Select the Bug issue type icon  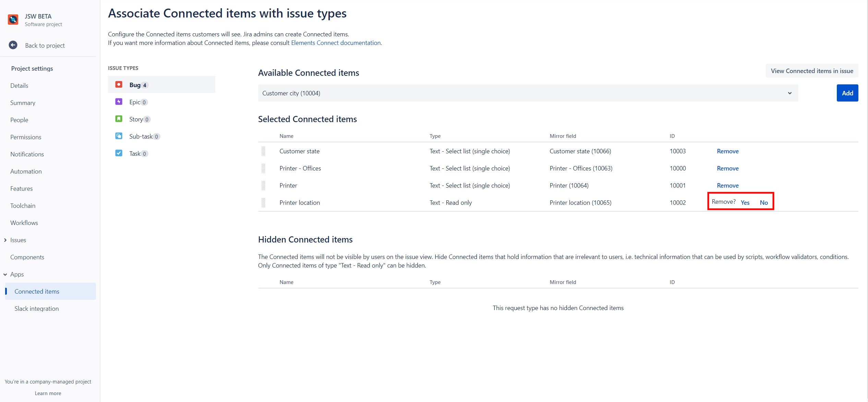pos(119,85)
